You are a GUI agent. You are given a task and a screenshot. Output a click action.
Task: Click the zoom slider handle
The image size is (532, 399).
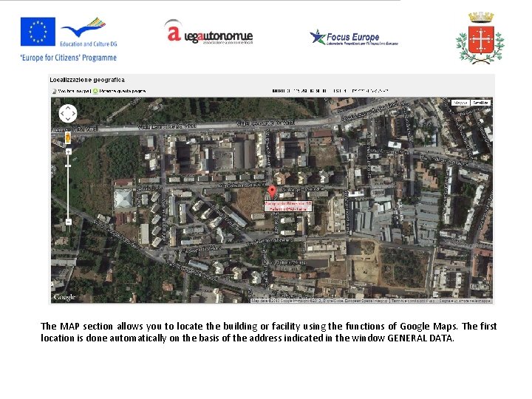(68, 166)
